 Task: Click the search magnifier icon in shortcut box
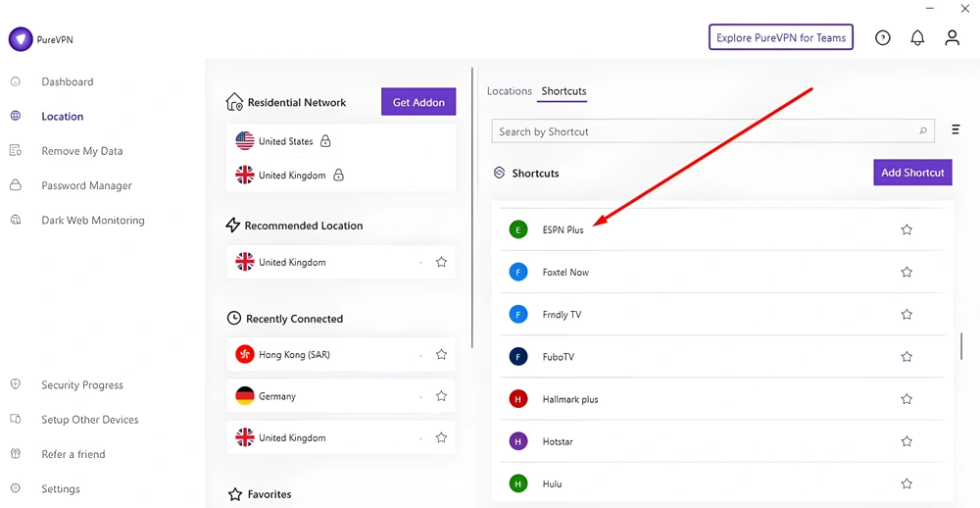click(922, 131)
